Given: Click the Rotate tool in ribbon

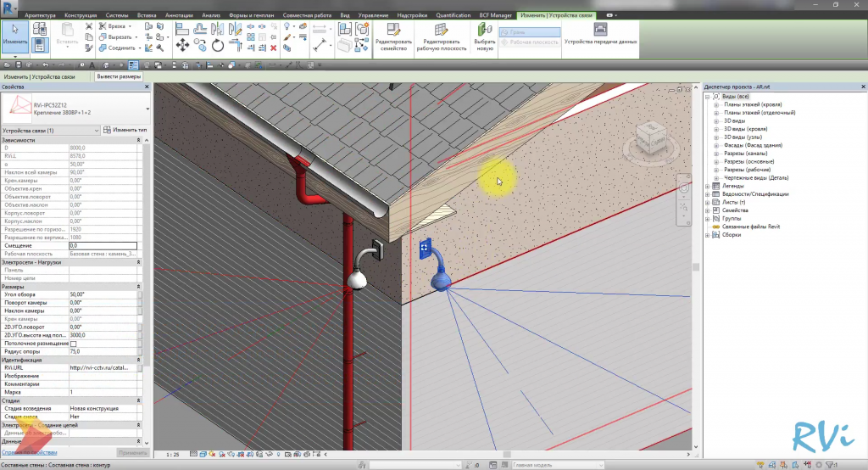Looking at the screenshot, I should pyautogui.click(x=218, y=46).
